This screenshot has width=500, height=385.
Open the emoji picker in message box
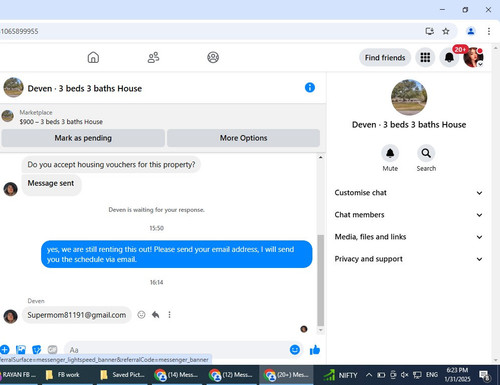(295, 350)
